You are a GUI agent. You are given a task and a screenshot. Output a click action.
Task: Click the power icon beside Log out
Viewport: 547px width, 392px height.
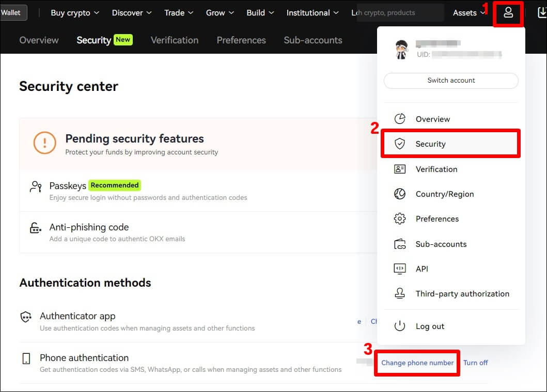point(400,326)
